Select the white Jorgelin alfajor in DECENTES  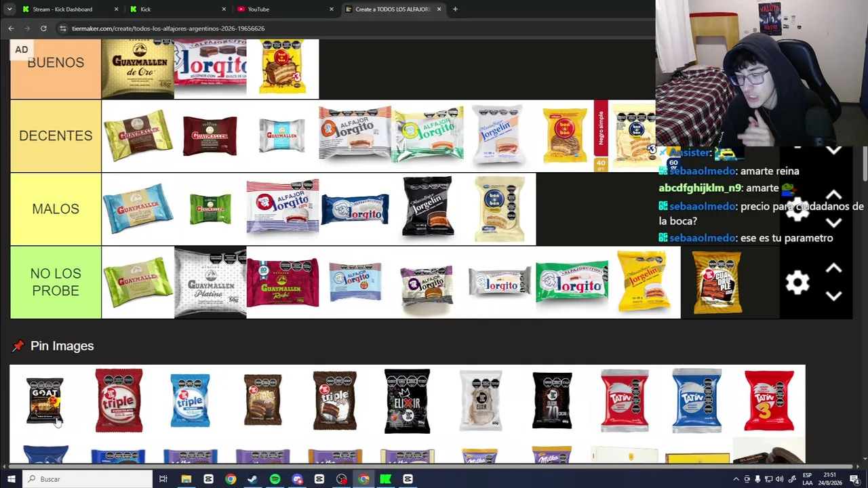pyautogui.click(x=500, y=135)
